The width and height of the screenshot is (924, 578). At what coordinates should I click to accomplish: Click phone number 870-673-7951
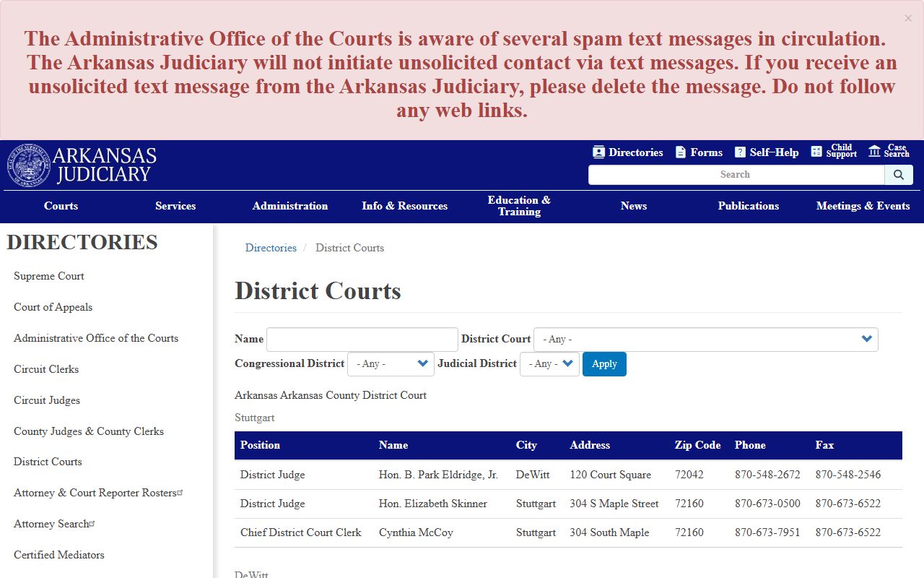[767, 532]
